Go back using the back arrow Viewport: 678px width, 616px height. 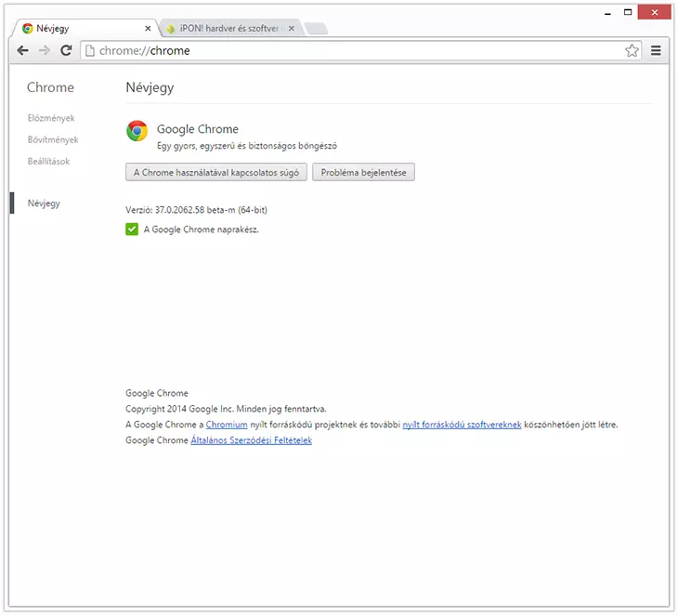(23, 50)
